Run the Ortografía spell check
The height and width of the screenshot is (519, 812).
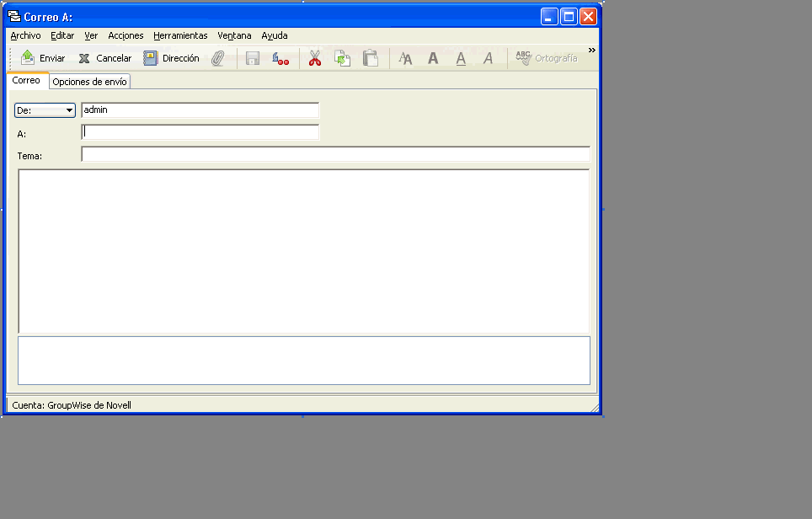tap(547, 58)
